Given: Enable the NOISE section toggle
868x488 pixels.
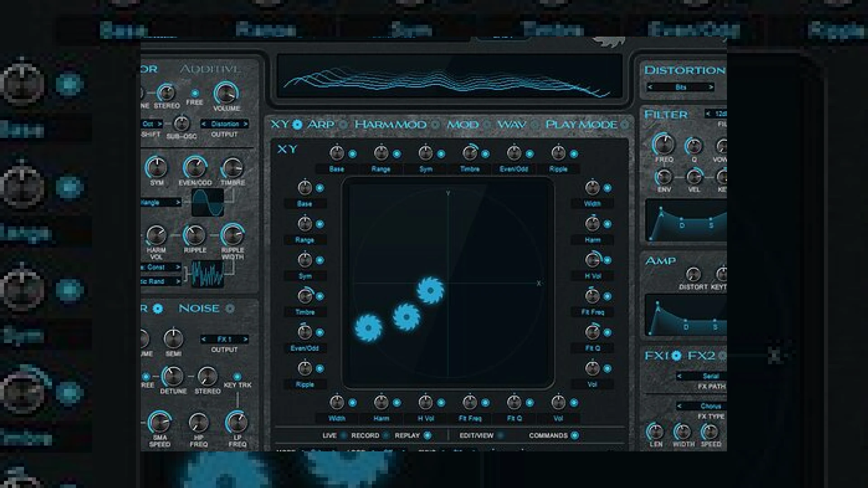Looking at the screenshot, I should pyautogui.click(x=230, y=309).
